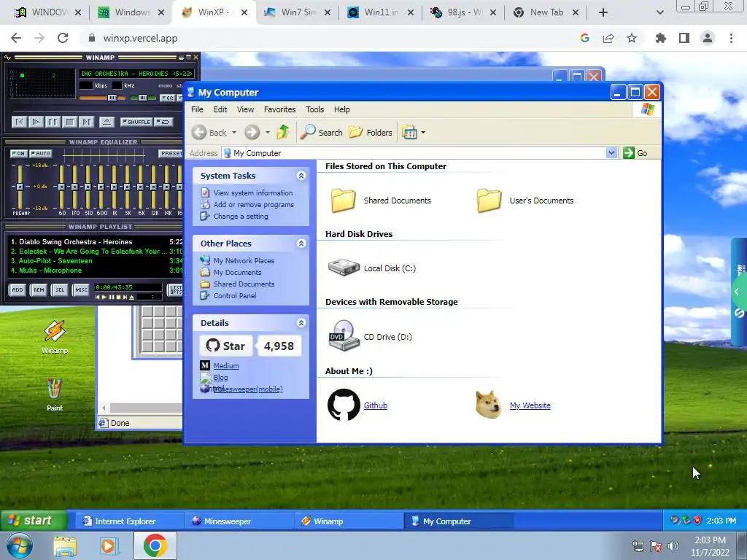Open Favorites menu in My Computer

click(279, 109)
